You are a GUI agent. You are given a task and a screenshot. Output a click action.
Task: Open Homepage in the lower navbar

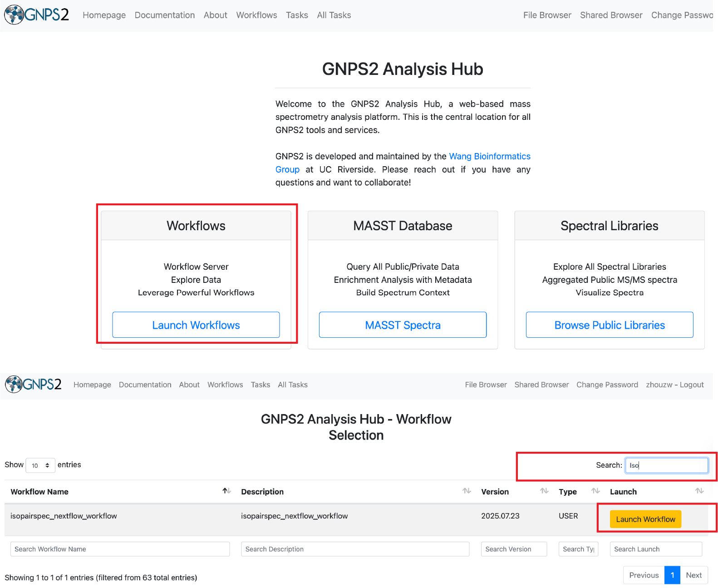[92, 385]
